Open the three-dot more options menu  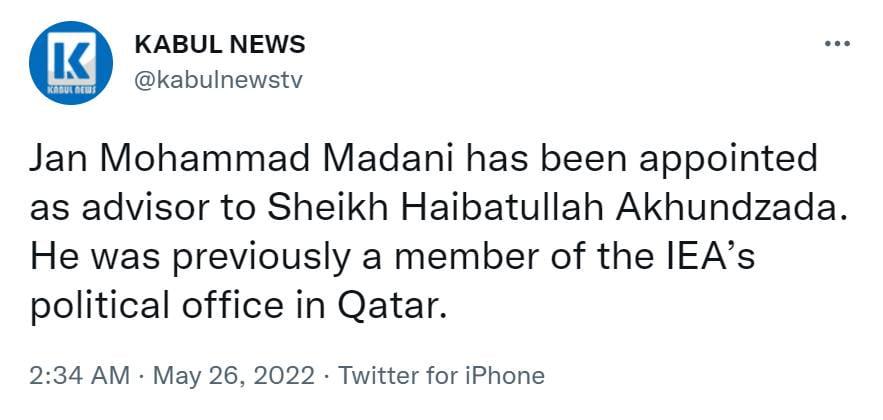[835, 45]
